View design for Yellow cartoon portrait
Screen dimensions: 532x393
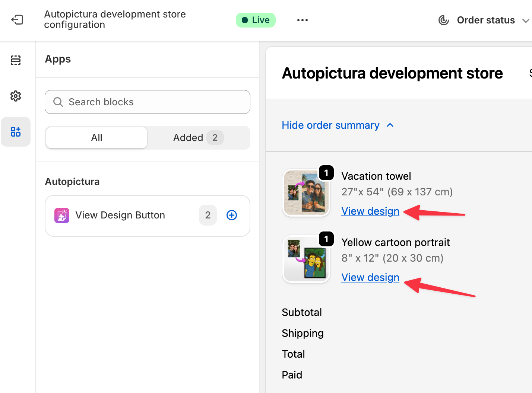click(370, 277)
